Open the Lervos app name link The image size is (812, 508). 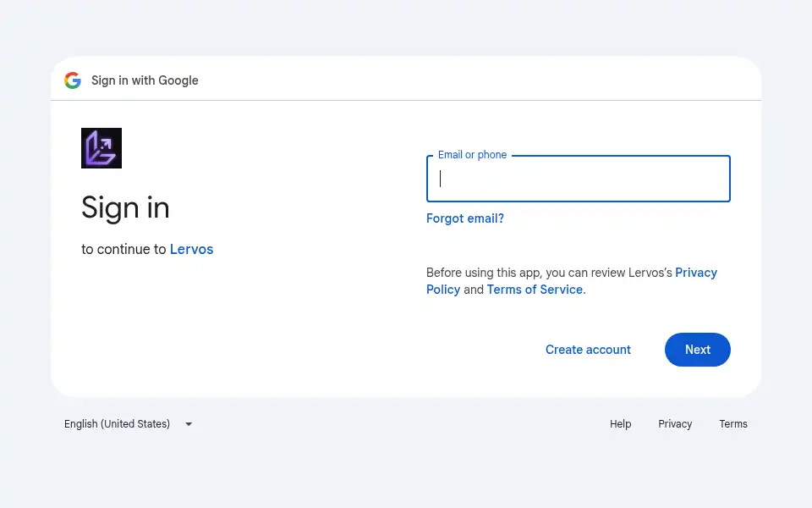point(192,249)
